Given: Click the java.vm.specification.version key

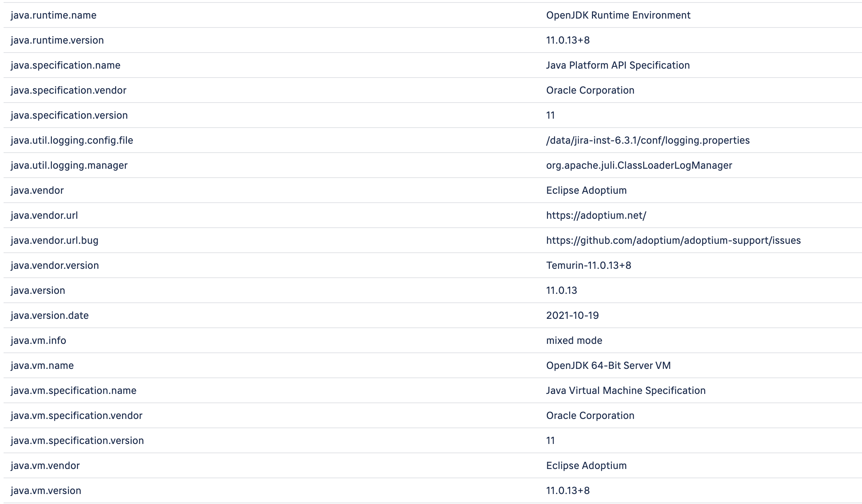Looking at the screenshot, I should pos(77,441).
